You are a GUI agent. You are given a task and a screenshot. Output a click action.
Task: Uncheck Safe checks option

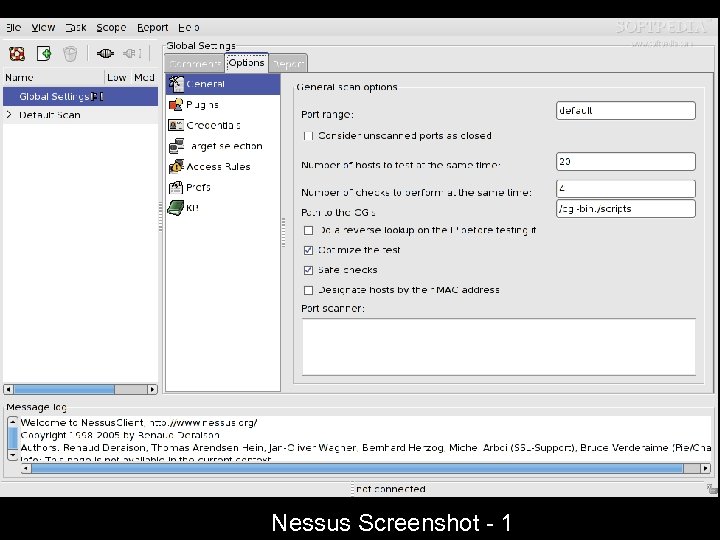click(309, 270)
